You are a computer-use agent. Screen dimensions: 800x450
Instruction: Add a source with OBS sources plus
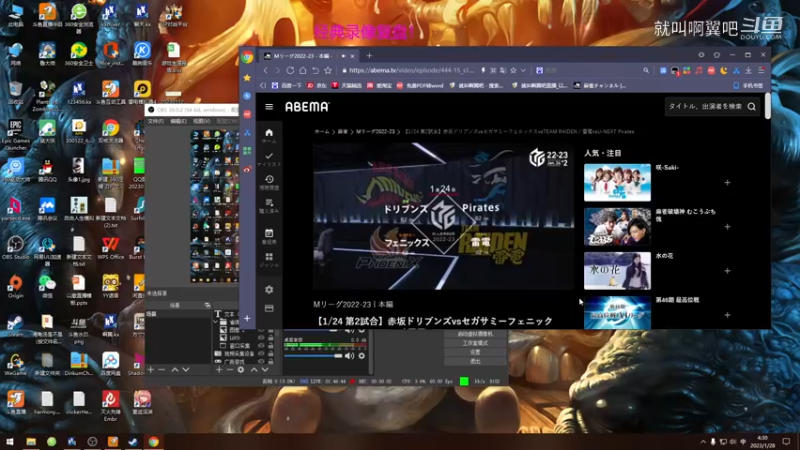pos(219,369)
